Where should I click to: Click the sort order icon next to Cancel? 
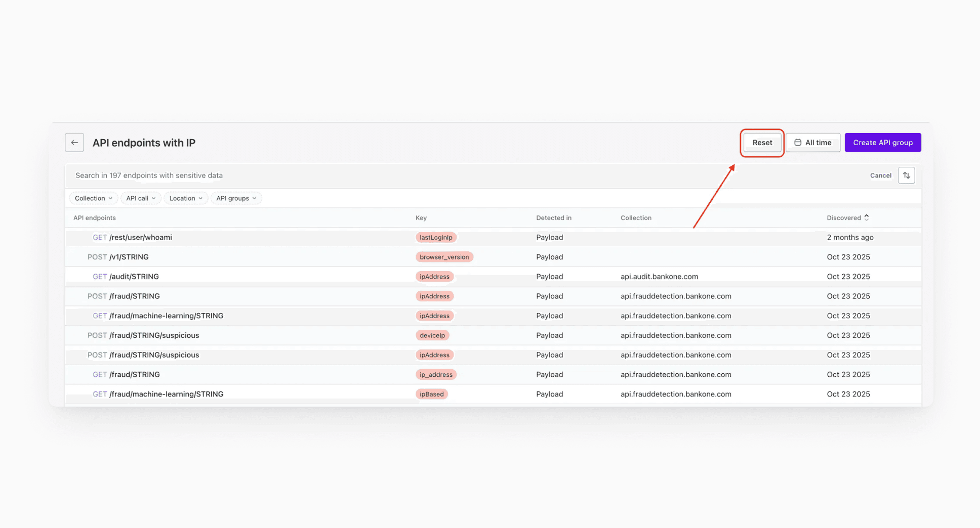tap(906, 175)
